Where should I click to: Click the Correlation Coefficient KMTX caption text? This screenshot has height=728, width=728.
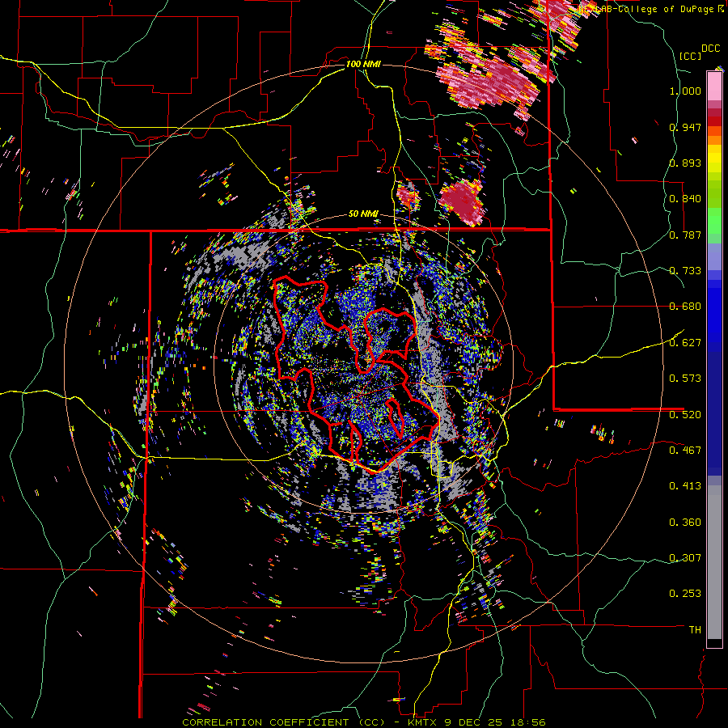[x=364, y=722]
